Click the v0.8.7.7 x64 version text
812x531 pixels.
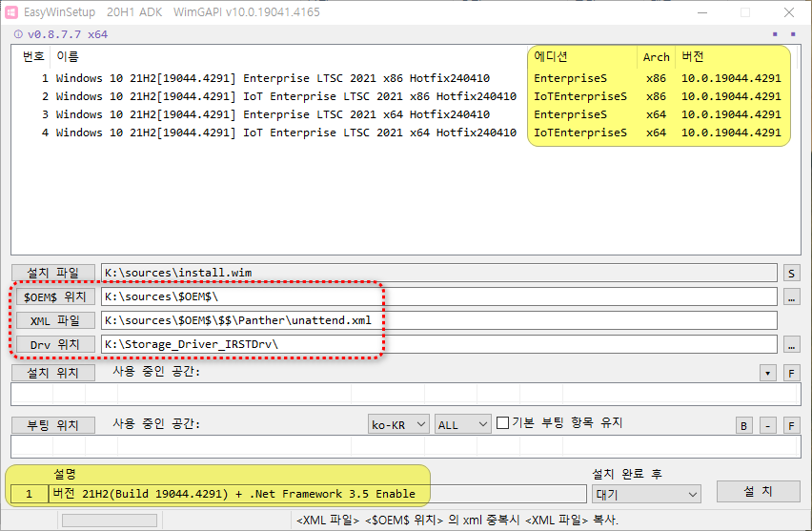(68, 34)
